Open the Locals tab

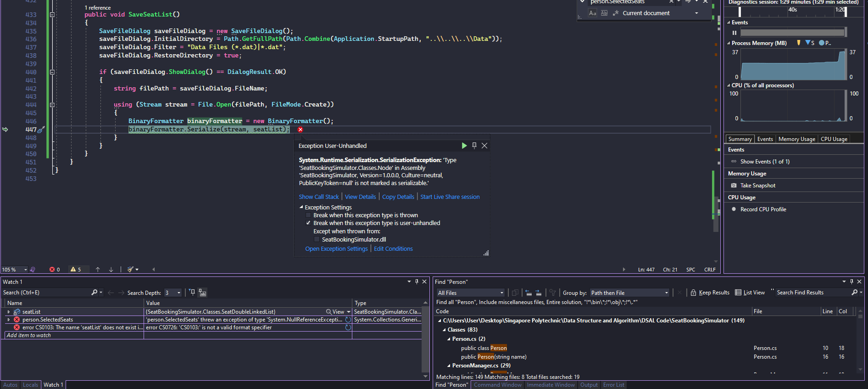click(30, 385)
